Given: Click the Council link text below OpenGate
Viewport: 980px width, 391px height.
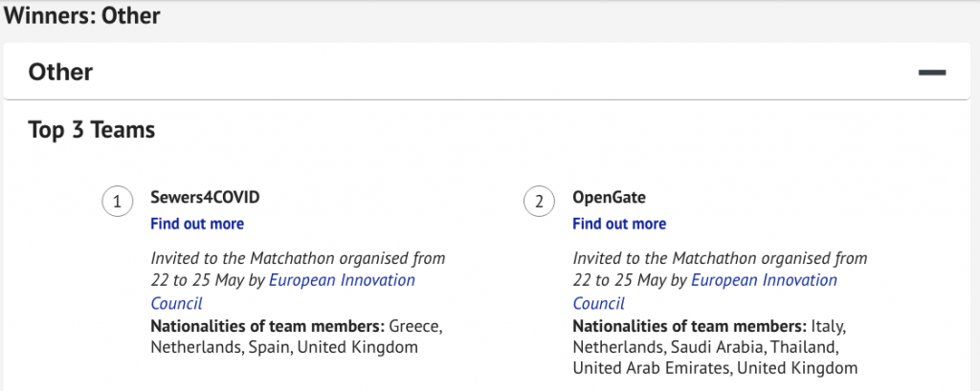Looking at the screenshot, I should click(x=599, y=304).
